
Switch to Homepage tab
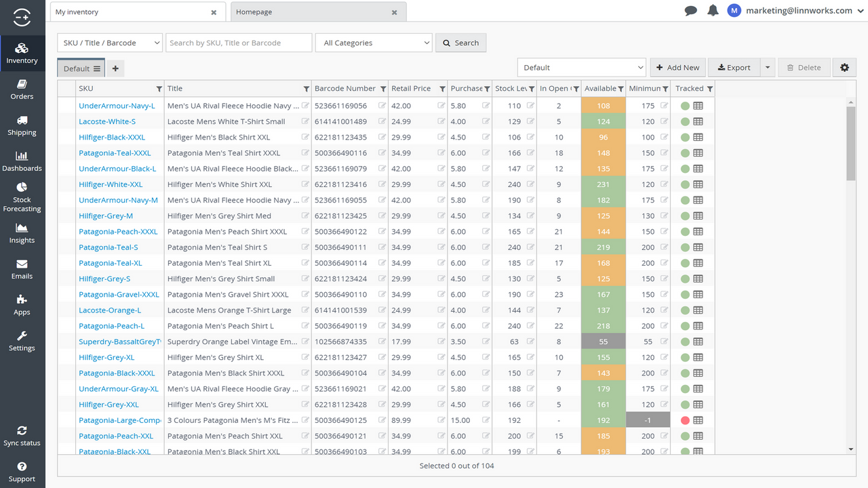point(318,12)
